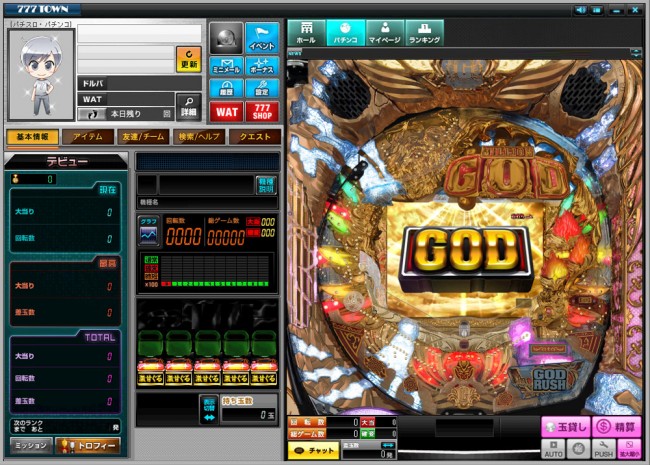Image resolution: width=650 pixels, height=465 pixels.
Task: Click the 機種名 machine name field
Action: (x=207, y=202)
